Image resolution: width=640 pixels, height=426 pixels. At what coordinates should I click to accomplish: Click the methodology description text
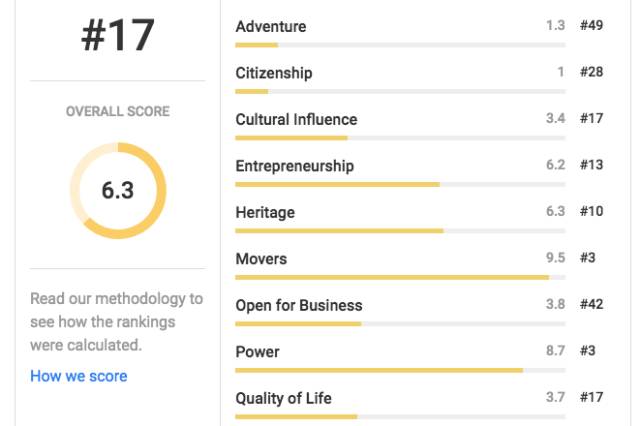[117, 322]
